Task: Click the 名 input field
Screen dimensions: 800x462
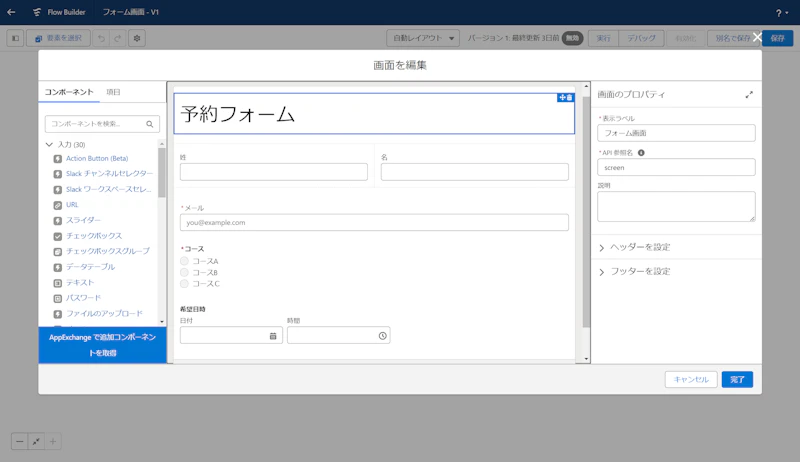Action: tap(474, 172)
